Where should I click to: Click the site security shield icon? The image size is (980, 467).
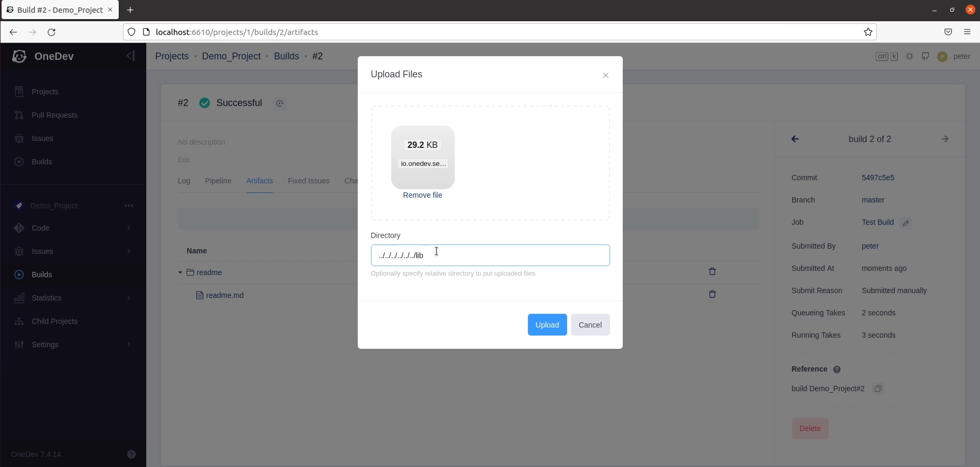(131, 32)
